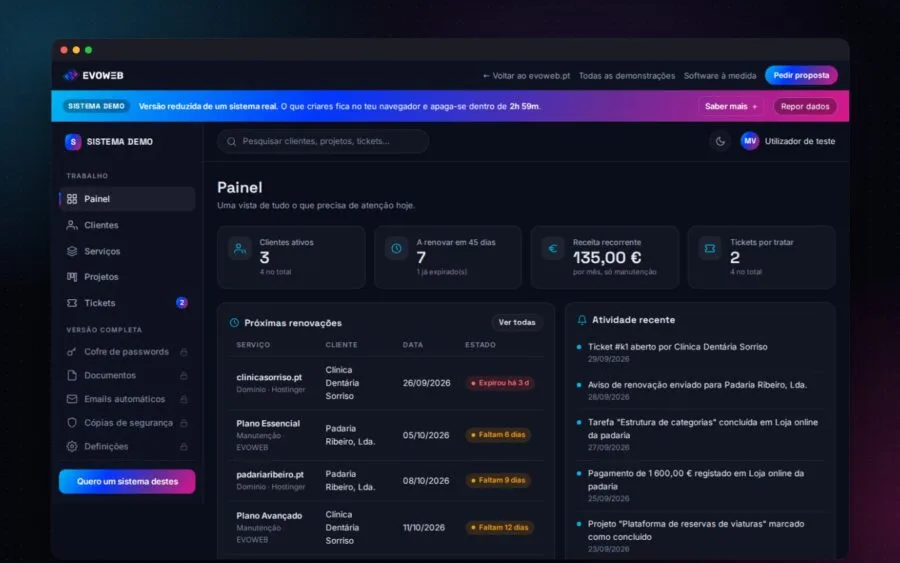
Task: Click the Faltam 12 dias status badge
Action: coord(499,527)
